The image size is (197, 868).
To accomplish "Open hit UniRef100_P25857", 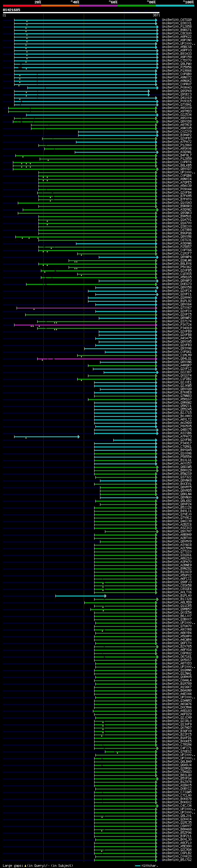I will tap(176, 247).
